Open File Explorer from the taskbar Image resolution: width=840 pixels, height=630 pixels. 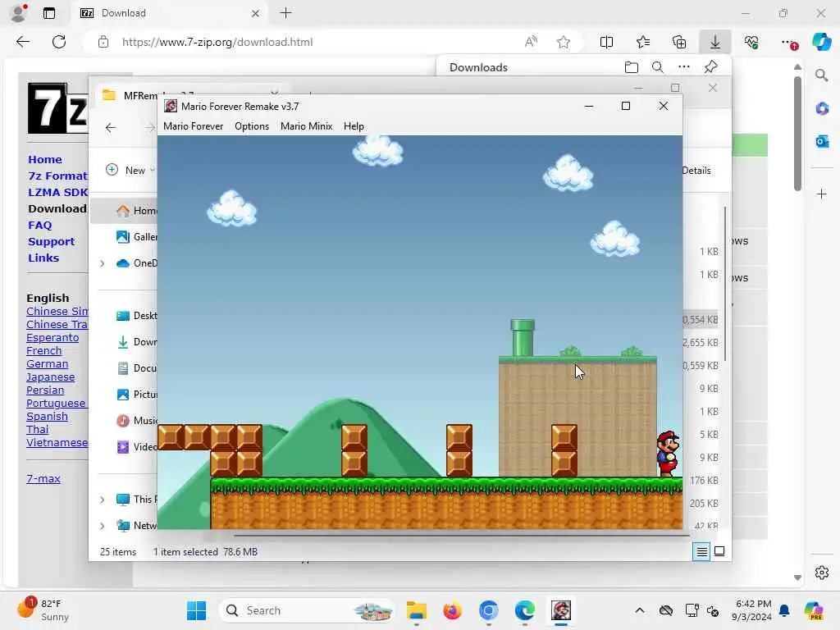pyautogui.click(x=416, y=610)
